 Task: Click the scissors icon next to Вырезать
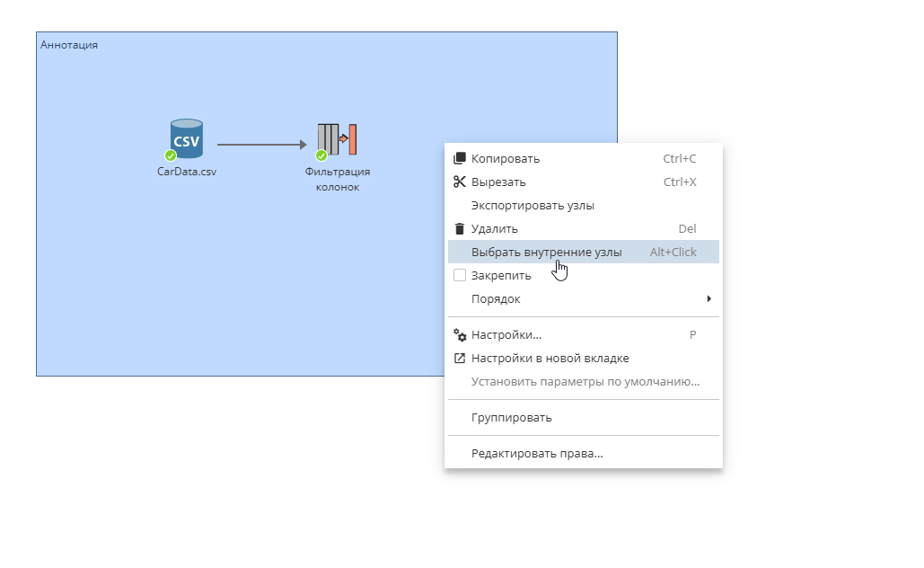[460, 181]
